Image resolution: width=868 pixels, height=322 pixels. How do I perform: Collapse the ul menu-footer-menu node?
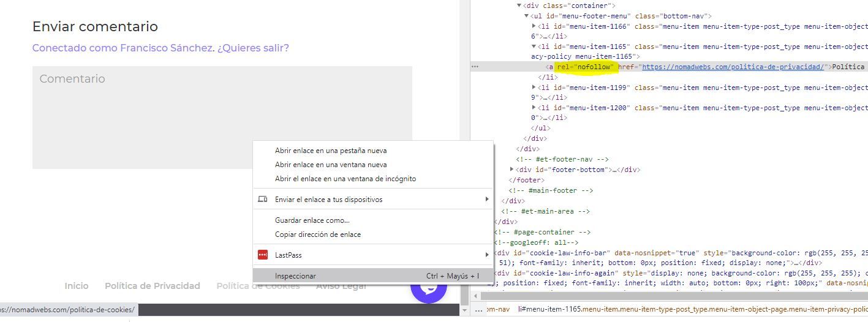(x=526, y=16)
